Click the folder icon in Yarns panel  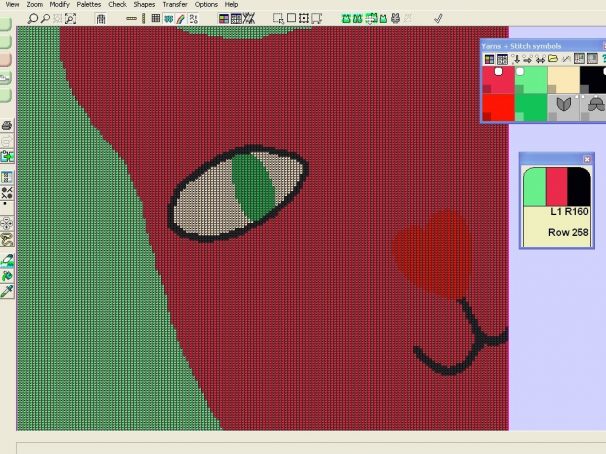[x=552, y=59]
